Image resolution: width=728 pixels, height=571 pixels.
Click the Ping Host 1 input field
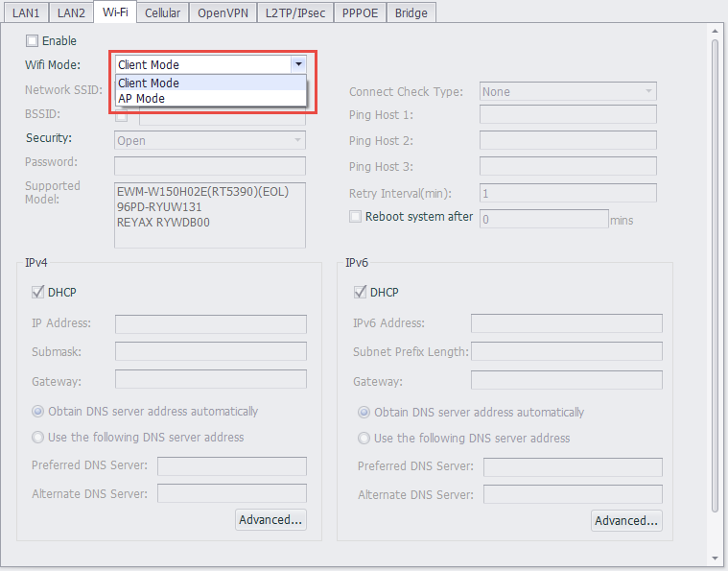click(x=568, y=115)
